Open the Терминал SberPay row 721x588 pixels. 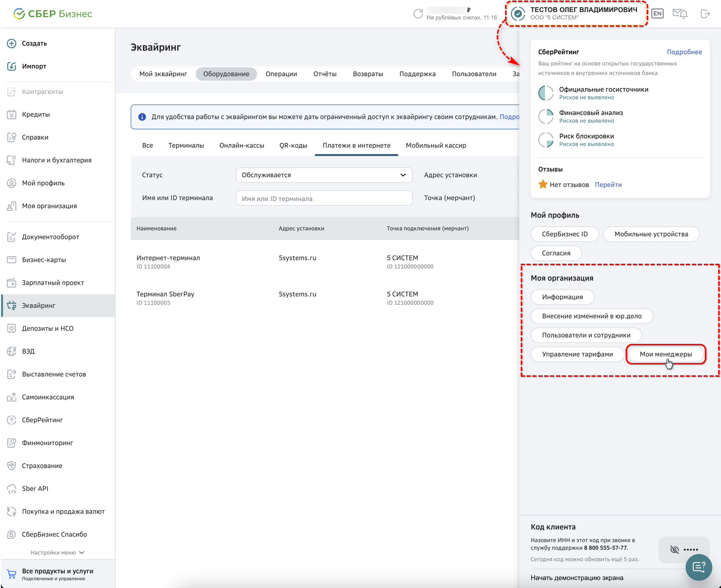(x=325, y=298)
